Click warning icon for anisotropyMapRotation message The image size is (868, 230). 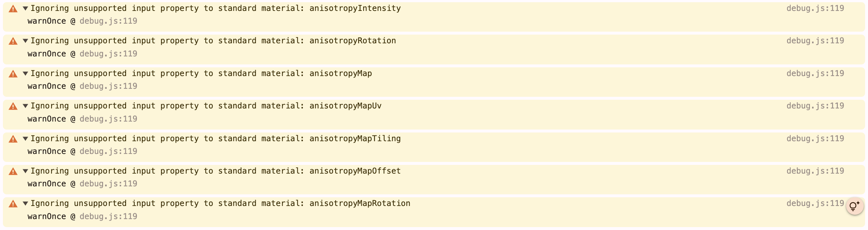[x=13, y=204]
